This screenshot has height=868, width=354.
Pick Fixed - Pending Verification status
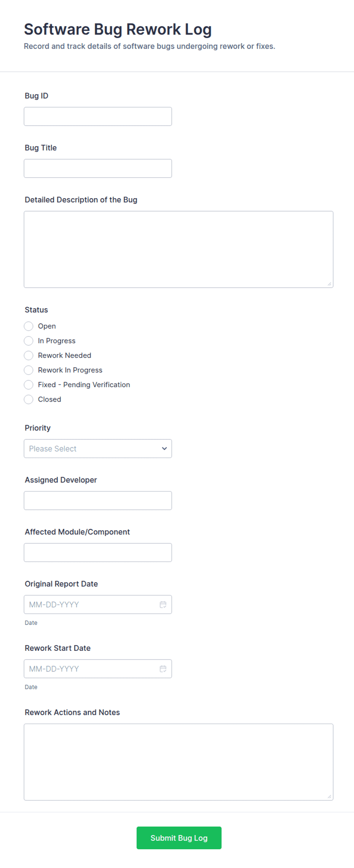pos(29,385)
